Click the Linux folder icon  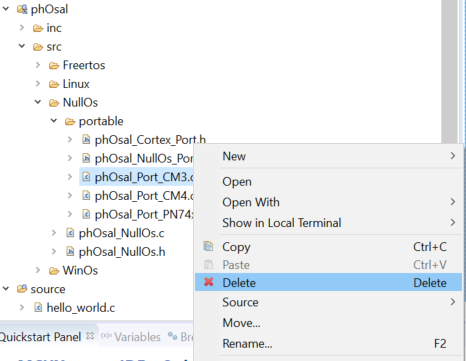54,84
